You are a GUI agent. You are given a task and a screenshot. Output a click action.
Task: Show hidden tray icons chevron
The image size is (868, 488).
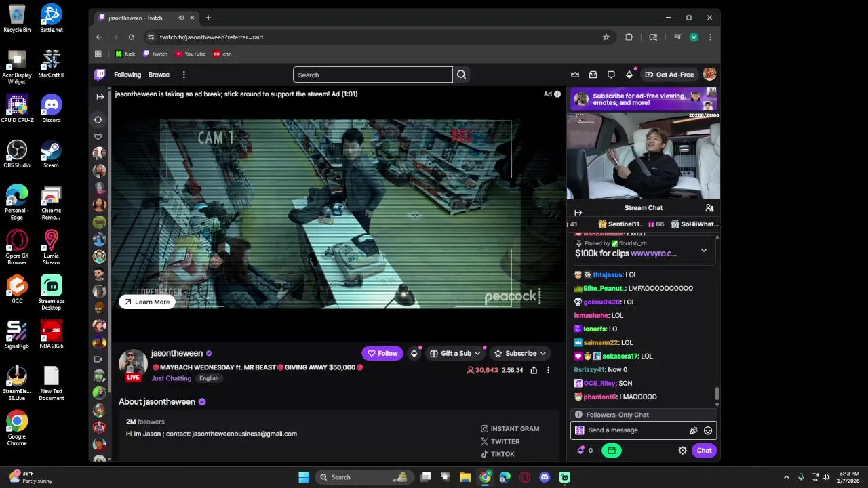point(787,477)
